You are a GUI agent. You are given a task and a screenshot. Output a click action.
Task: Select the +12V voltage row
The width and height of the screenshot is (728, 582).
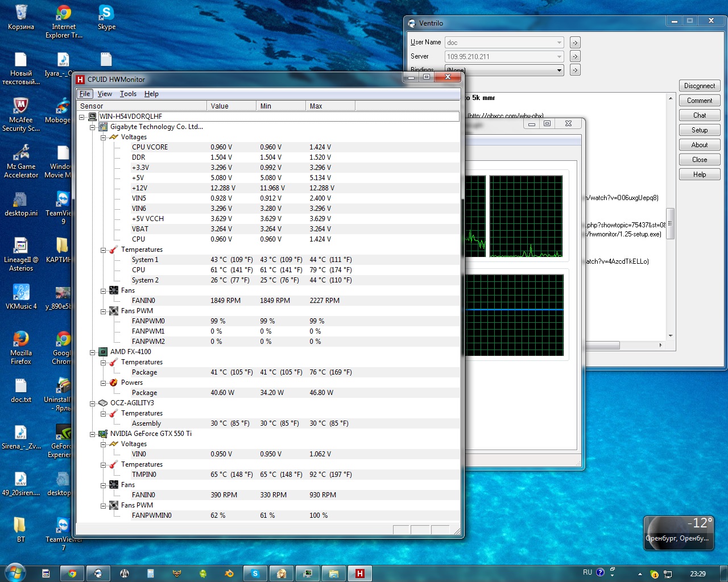pos(267,188)
